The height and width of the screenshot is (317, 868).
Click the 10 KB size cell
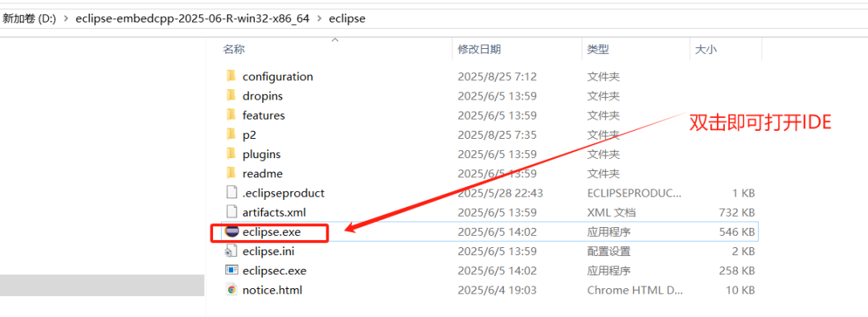pos(740,290)
